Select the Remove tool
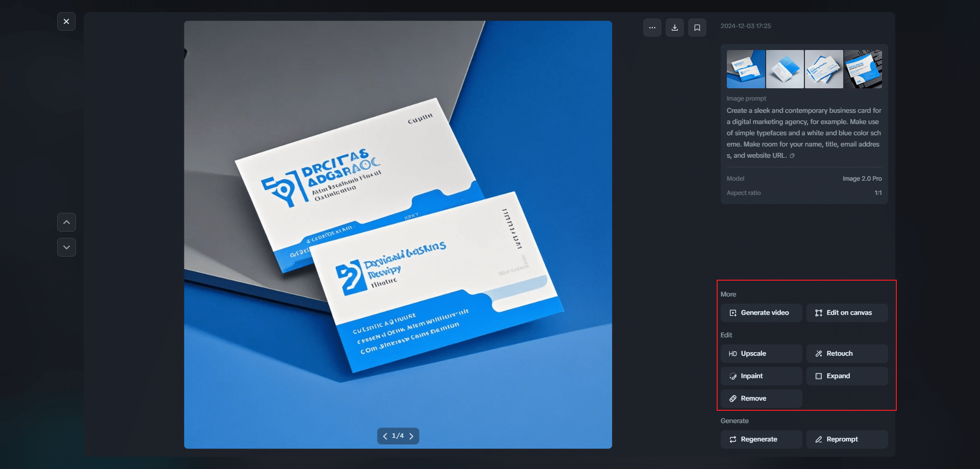The width and height of the screenshot is (980, 469). pyautogui.click(x=761, y=398)
